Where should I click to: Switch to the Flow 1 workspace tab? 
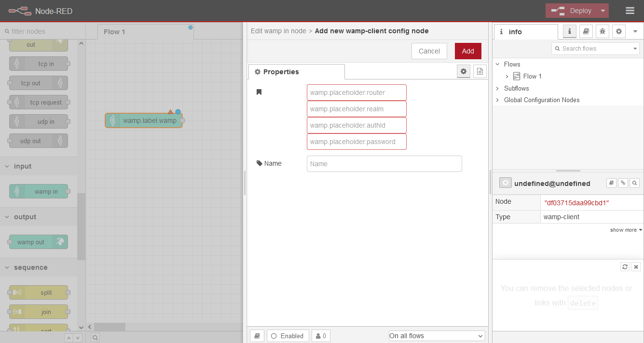pyautogui.click(x=114, y=32)
